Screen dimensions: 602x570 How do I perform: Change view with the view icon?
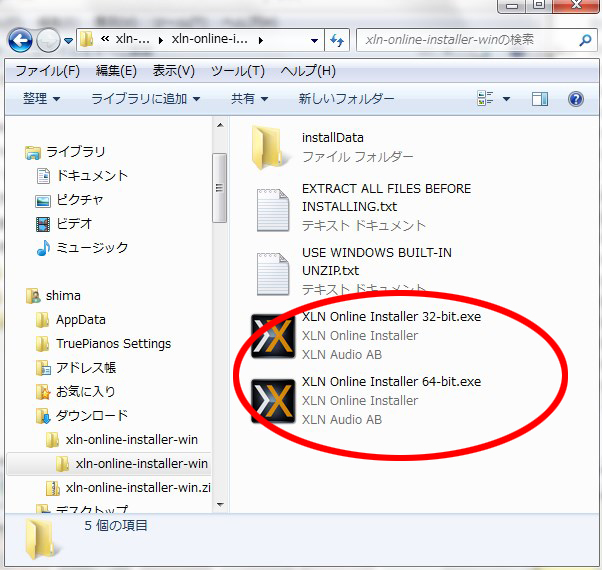click(485, 99)
